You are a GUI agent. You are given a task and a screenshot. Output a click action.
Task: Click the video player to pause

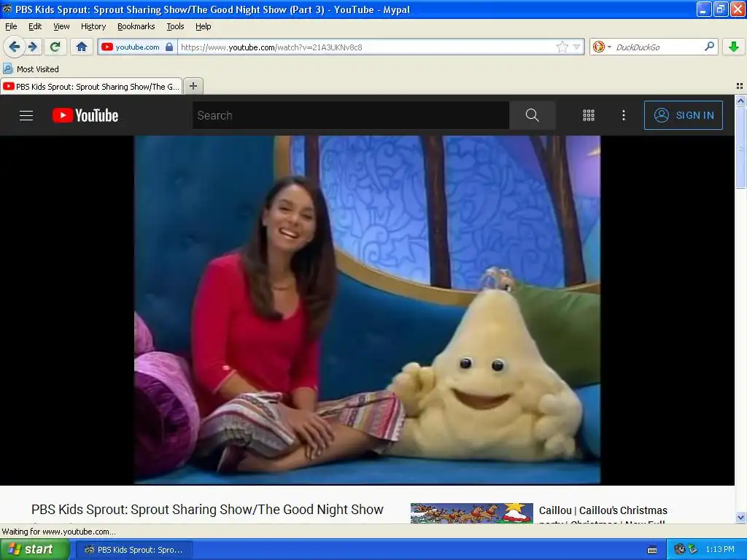click(x=367, y=310)
